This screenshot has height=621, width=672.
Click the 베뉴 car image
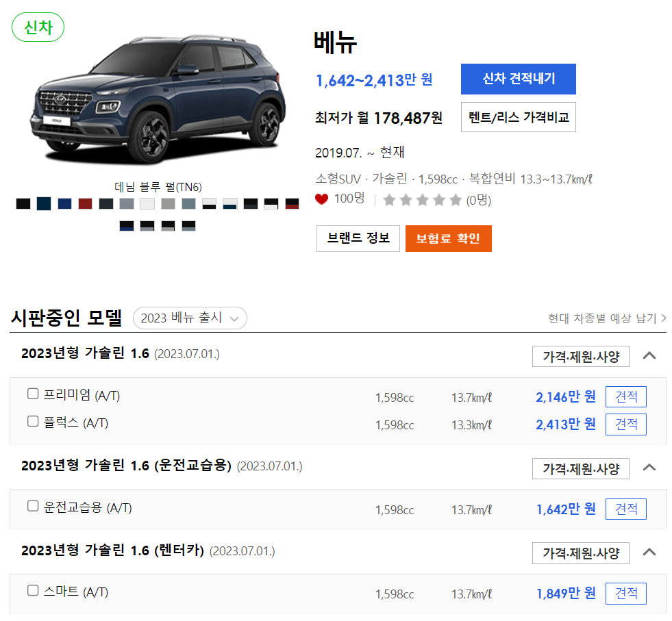coord(158,99)
